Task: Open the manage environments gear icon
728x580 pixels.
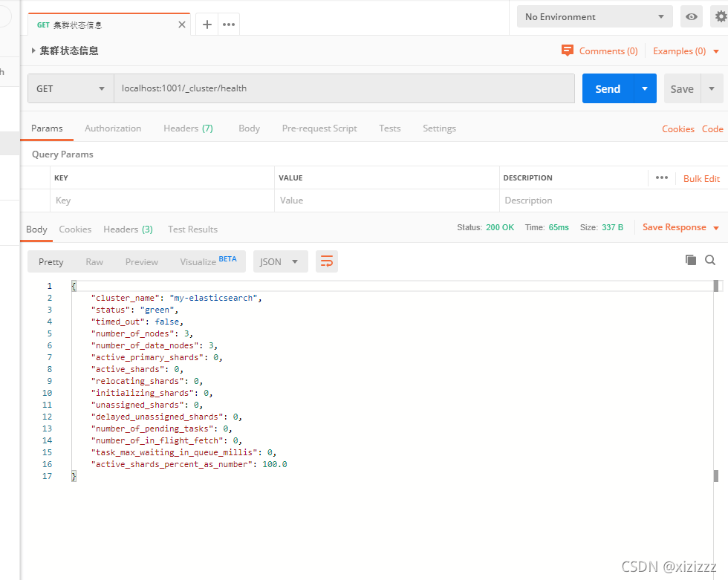Action: (x=721, y=16)
